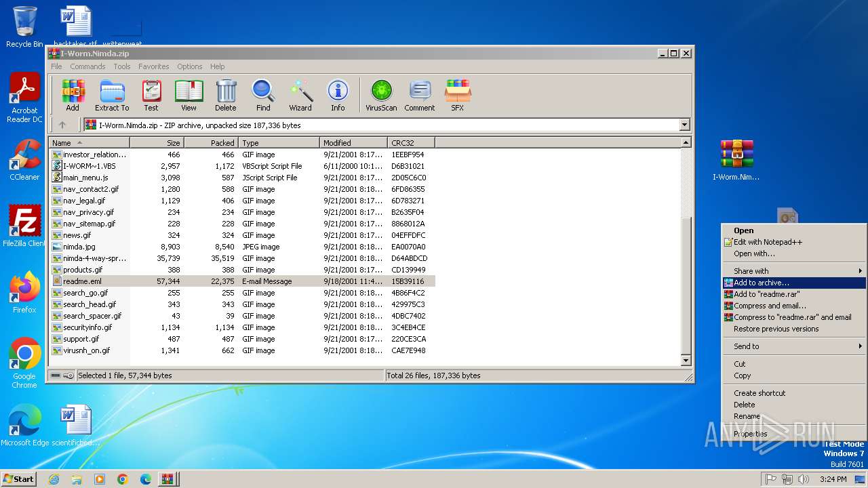Select the Firefox desktop icon
868x488 pixels.
[24, 293]
